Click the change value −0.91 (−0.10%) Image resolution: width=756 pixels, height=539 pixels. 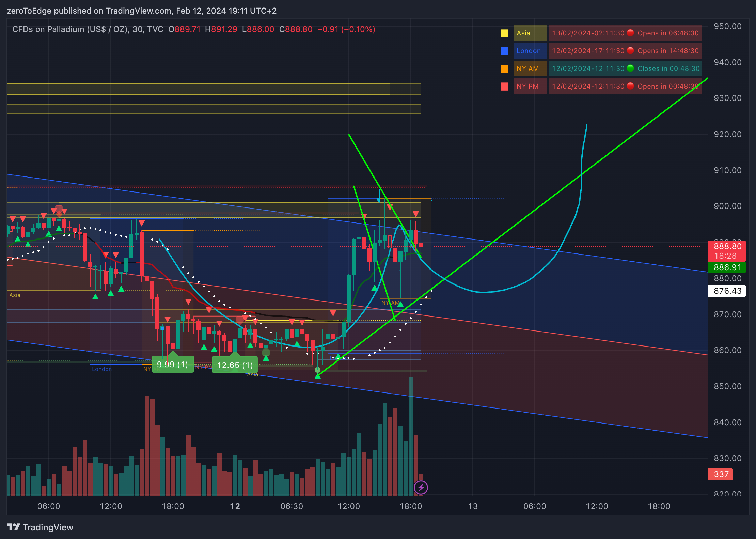tap(346, 29)
